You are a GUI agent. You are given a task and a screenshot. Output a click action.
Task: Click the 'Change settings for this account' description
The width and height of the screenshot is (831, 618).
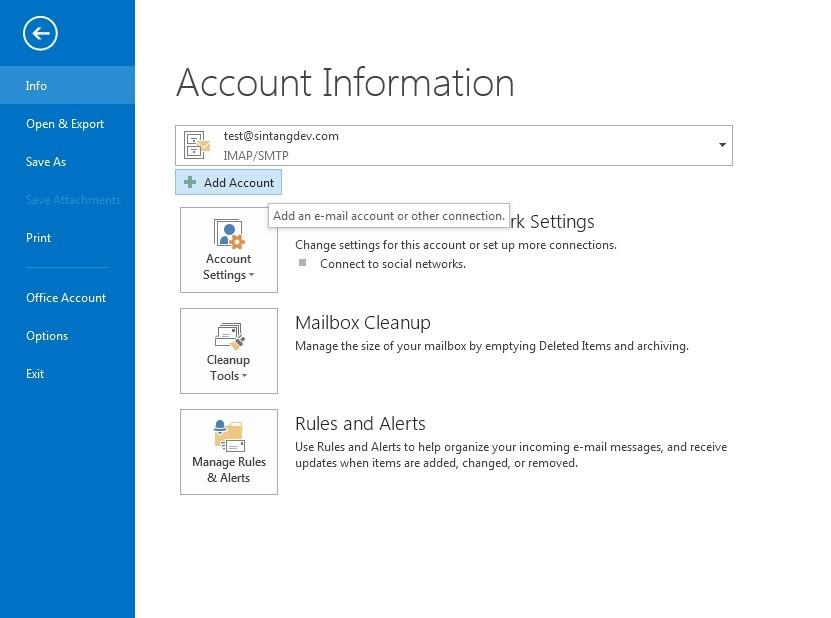456,245
